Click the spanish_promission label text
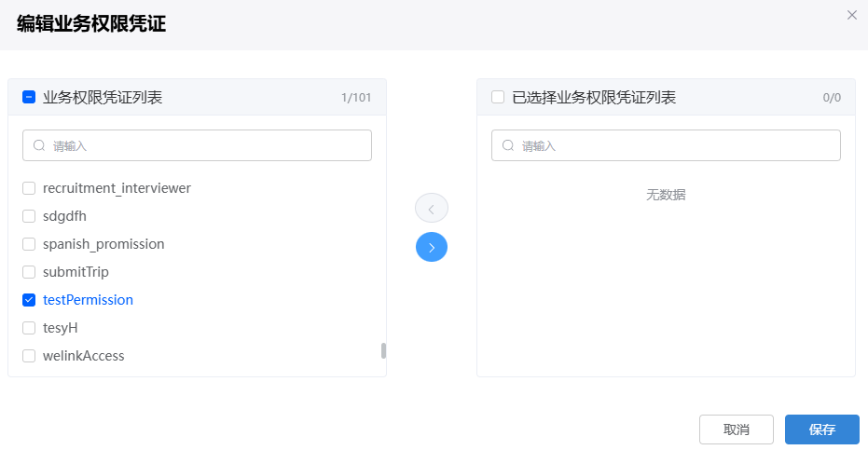 coord(103,244)
